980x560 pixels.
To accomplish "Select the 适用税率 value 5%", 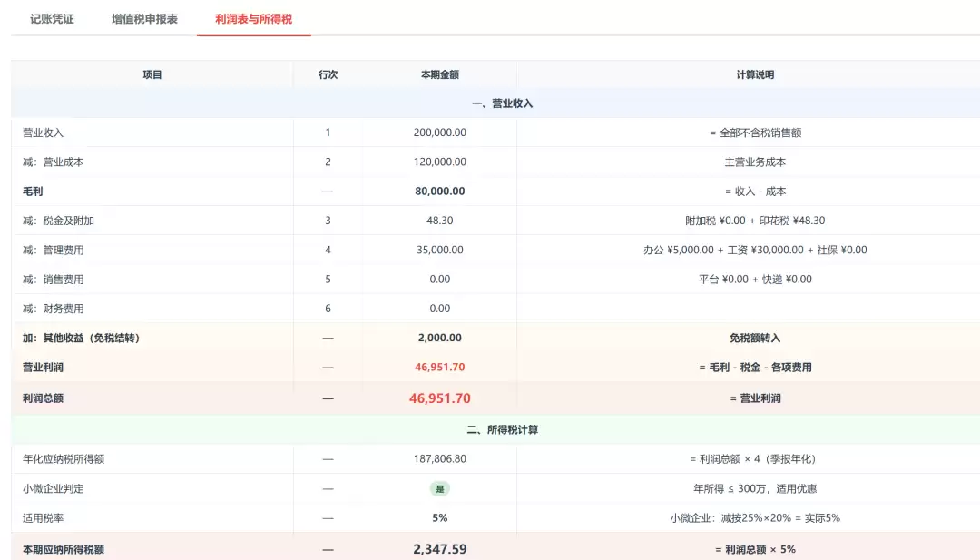I will 440,518.
